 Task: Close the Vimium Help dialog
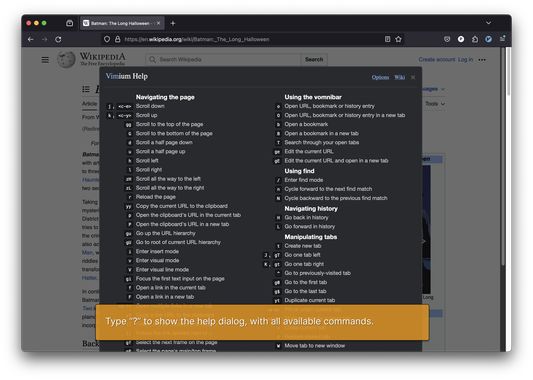[413, 77]
